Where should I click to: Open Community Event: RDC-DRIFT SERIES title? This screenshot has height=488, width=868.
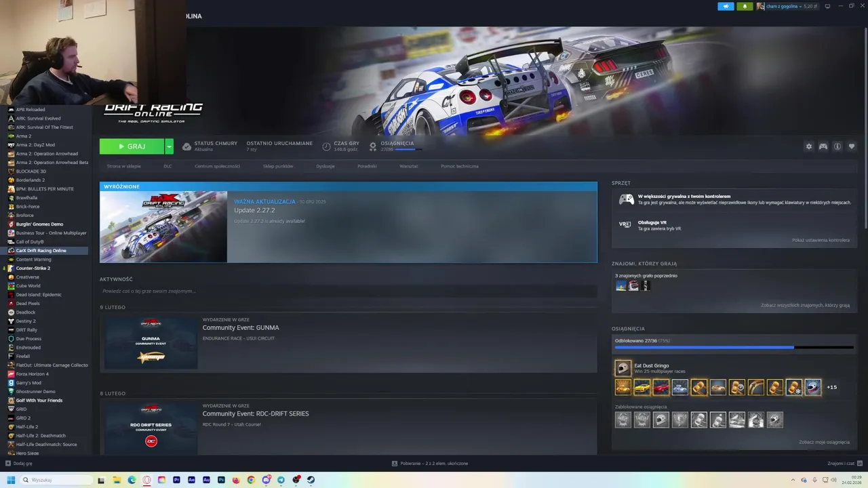(x=256, y=413)
